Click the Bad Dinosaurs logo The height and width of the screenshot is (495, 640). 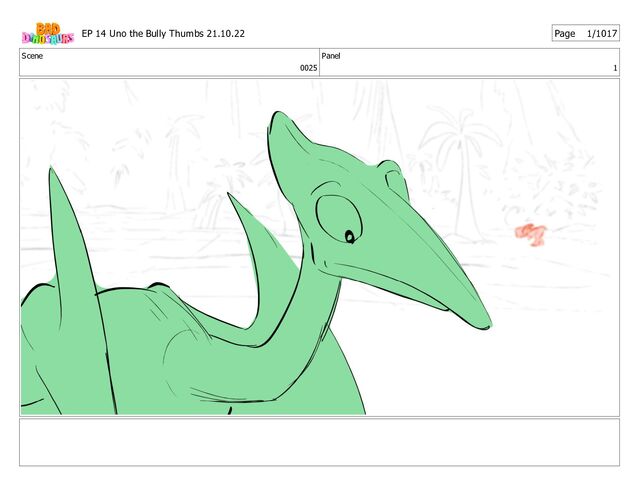(48, 33)
